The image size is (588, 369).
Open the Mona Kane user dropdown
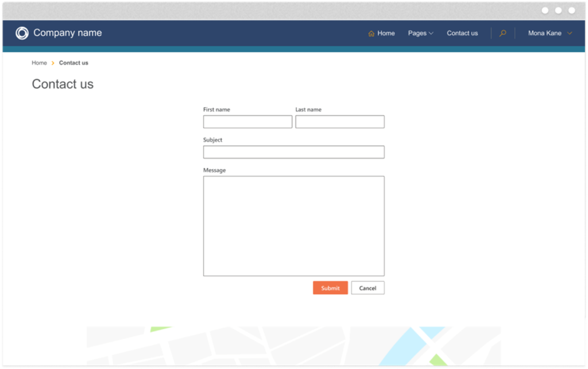[x=550, y=33]
